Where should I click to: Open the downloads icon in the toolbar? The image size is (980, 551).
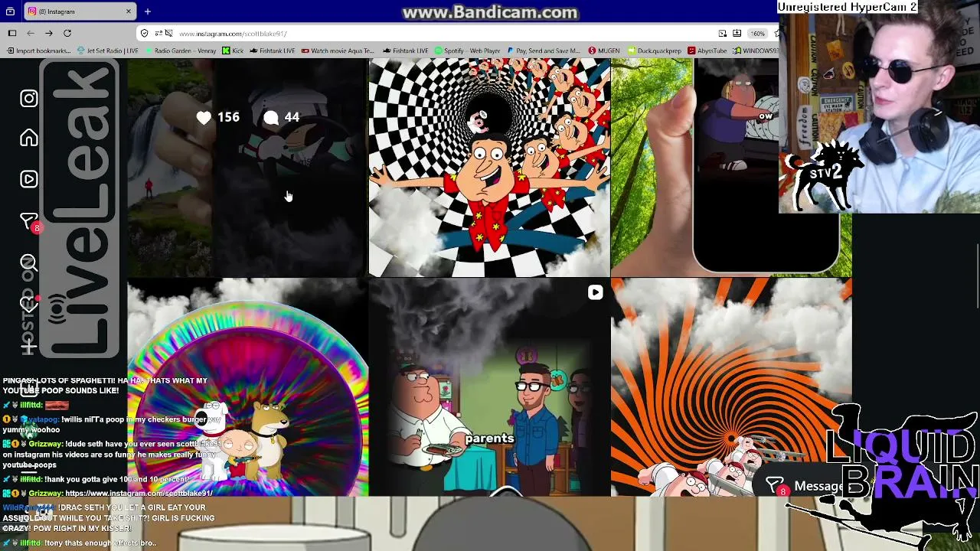coord(737,33)
